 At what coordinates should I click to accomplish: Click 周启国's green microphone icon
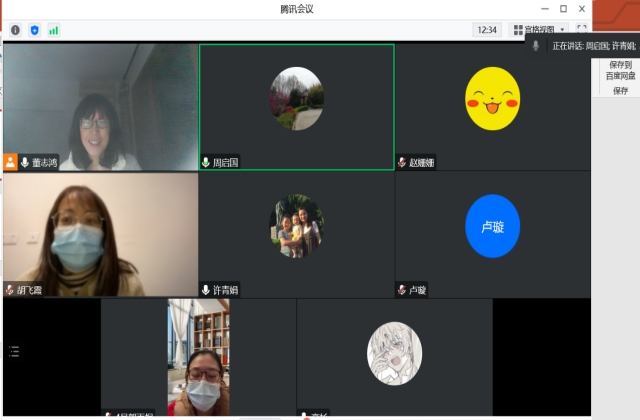coord(207,162)
